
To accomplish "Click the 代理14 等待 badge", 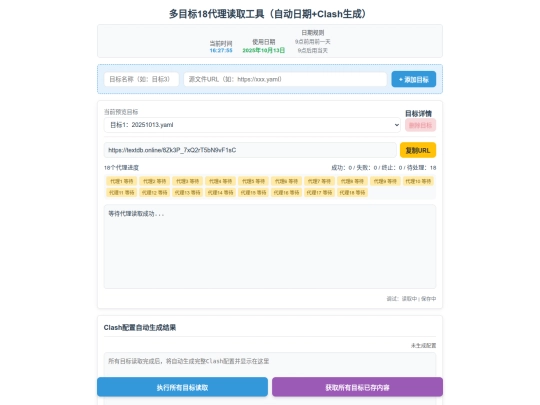I will click(220, 193).
